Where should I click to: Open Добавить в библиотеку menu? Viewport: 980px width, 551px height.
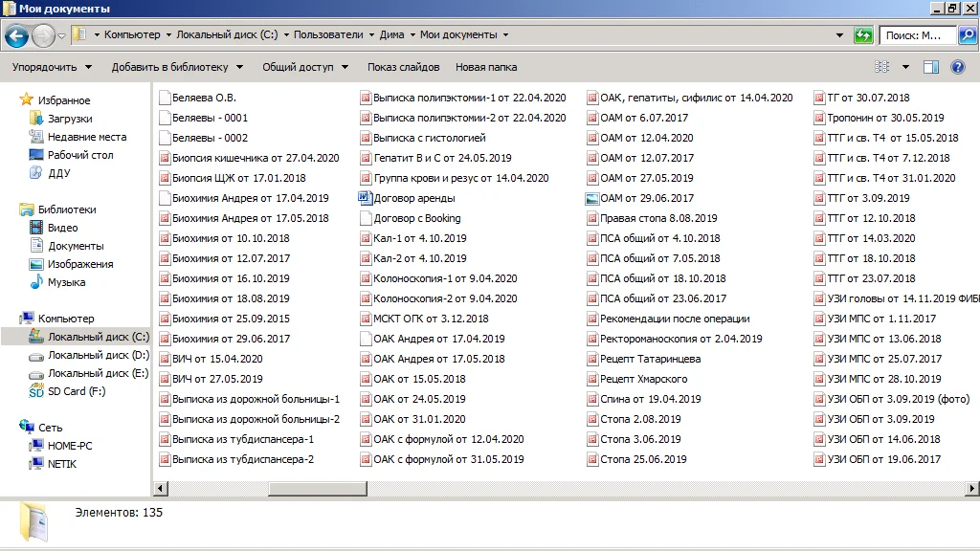click(177, 67)
